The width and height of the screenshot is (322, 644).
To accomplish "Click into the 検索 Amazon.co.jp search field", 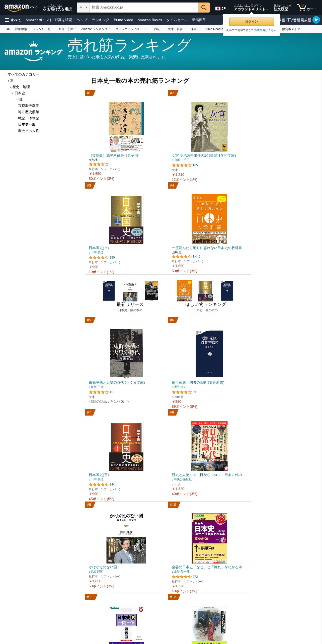I will coord(144,8).
